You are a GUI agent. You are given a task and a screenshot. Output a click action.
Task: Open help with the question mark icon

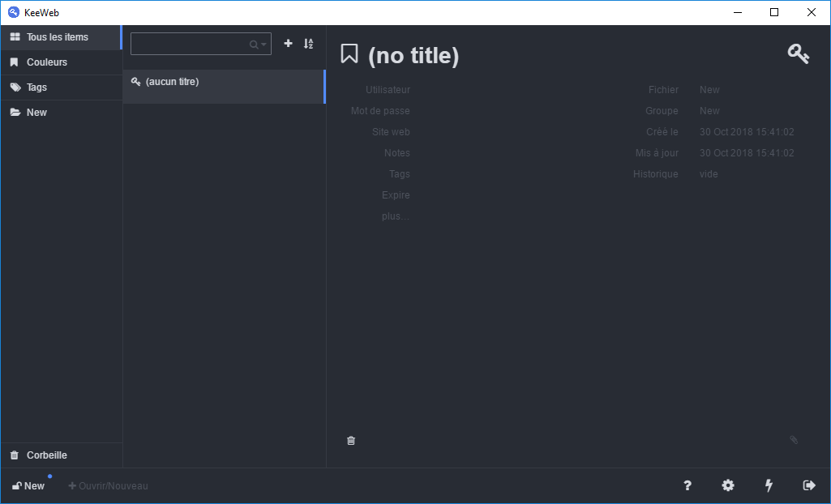688,485
